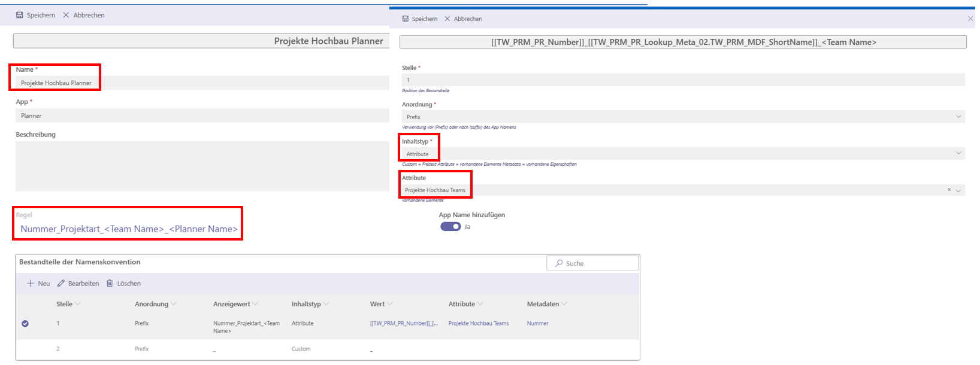The width and height of the screenshot is (980, 365).
Task: Open the Inhaltstyp dropdown in the right panel
Action: (x=958, y=153)
